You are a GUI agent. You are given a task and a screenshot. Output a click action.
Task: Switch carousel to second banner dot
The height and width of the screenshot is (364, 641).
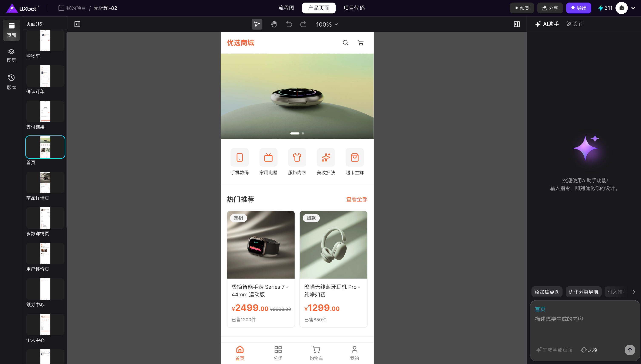pos(303,134)
